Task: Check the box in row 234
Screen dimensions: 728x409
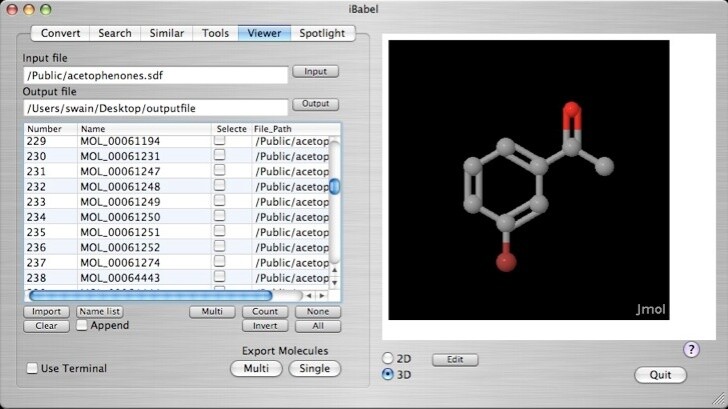Action: 220,216
